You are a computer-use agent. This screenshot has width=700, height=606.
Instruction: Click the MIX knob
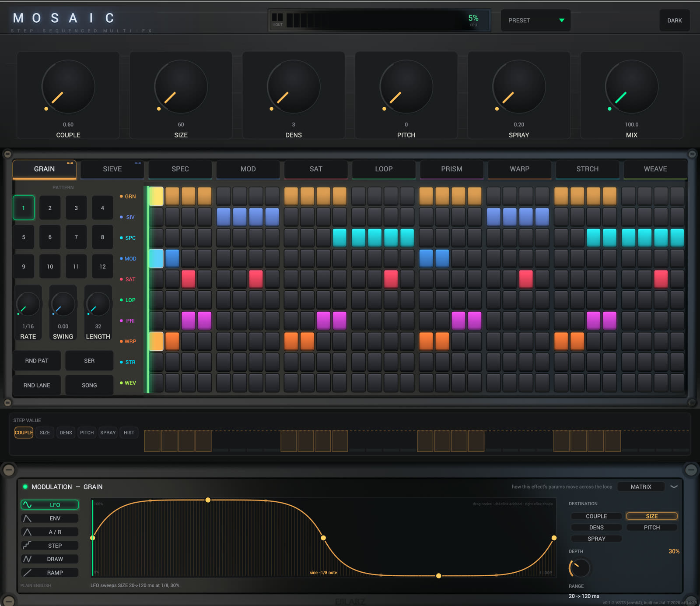tap(632, 86)
